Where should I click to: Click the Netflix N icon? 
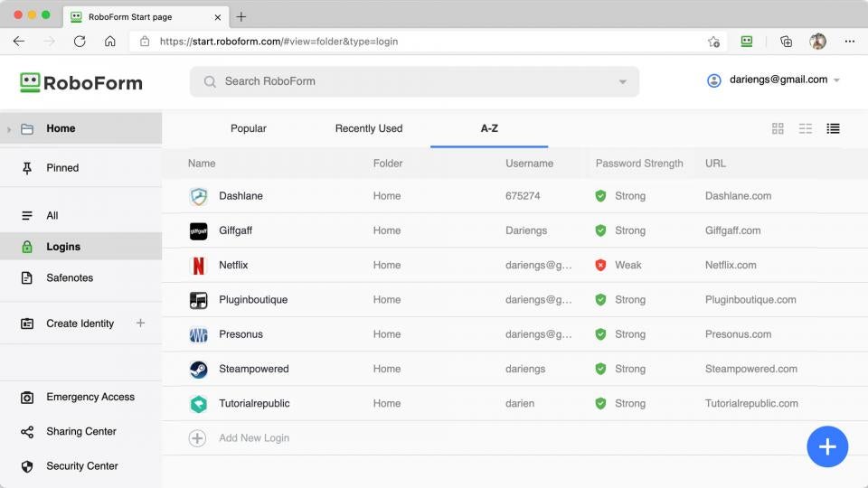198,266
